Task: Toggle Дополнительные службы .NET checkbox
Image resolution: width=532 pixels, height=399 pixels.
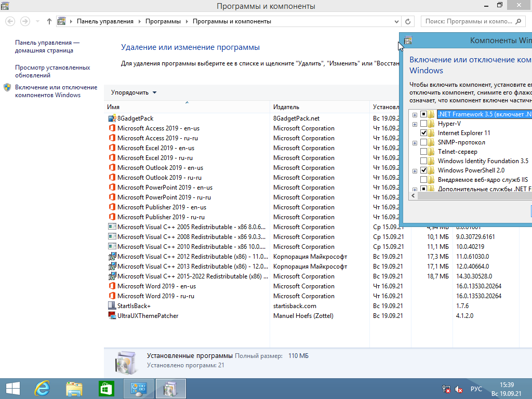Action: point(423,189)
